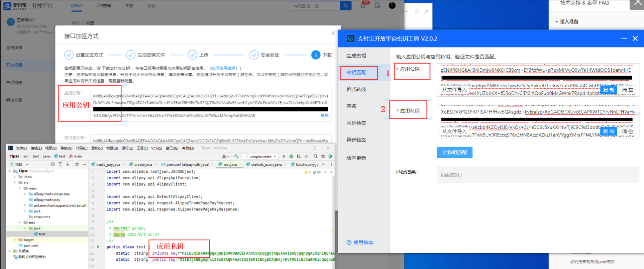This screenshot has width=644, height=269.
Task: Collapse the src folder
Action: click(14, 182)
